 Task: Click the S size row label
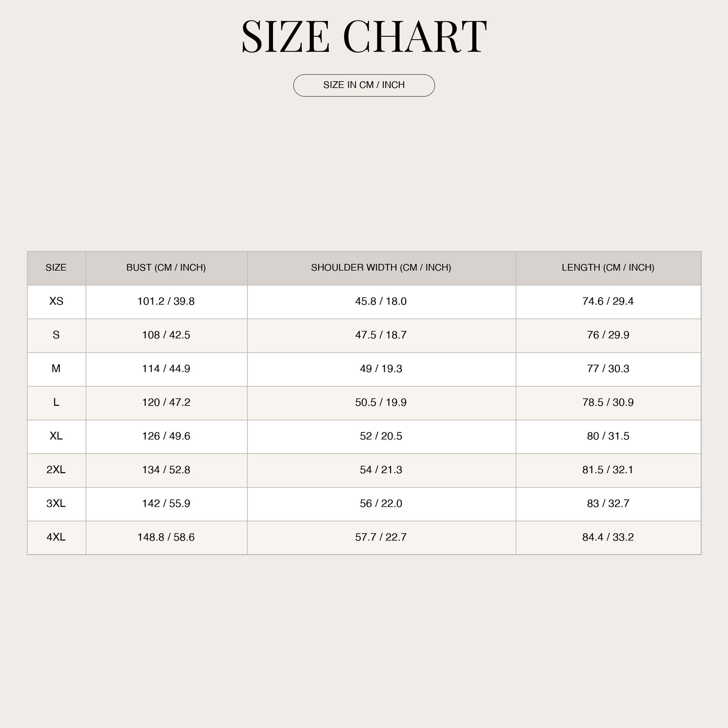(56, 335)
